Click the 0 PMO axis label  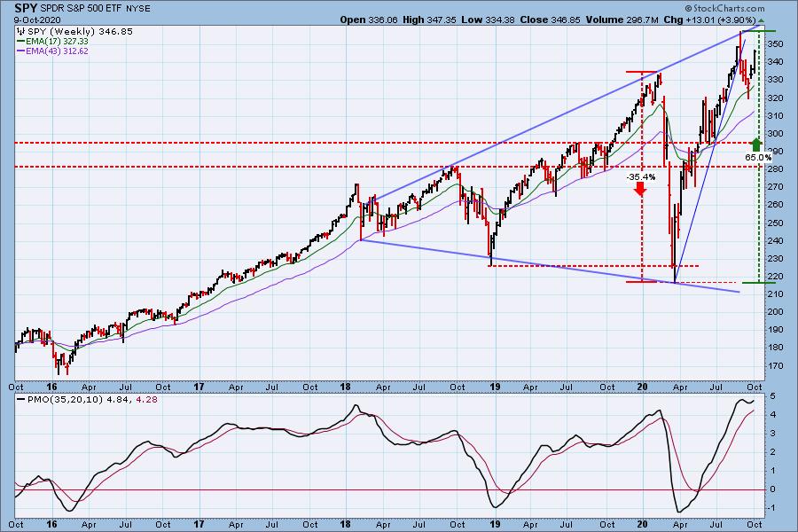[772, 489]
